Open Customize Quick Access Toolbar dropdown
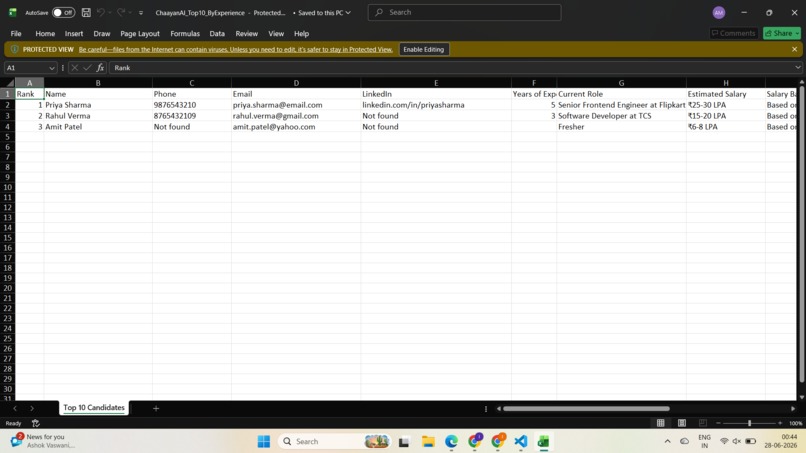The image size is (806, 453). pos(141,13)
